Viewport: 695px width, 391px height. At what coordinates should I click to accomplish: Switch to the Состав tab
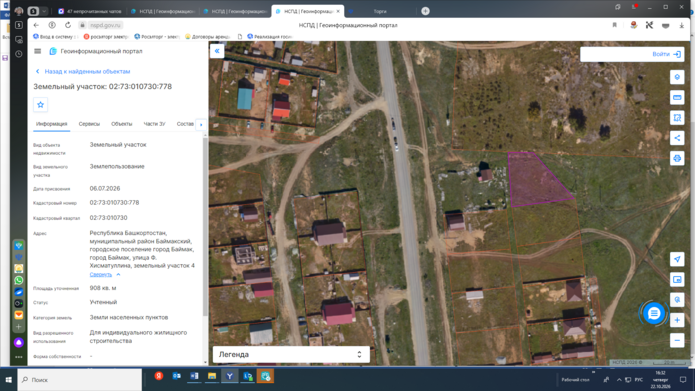point(185,124)
